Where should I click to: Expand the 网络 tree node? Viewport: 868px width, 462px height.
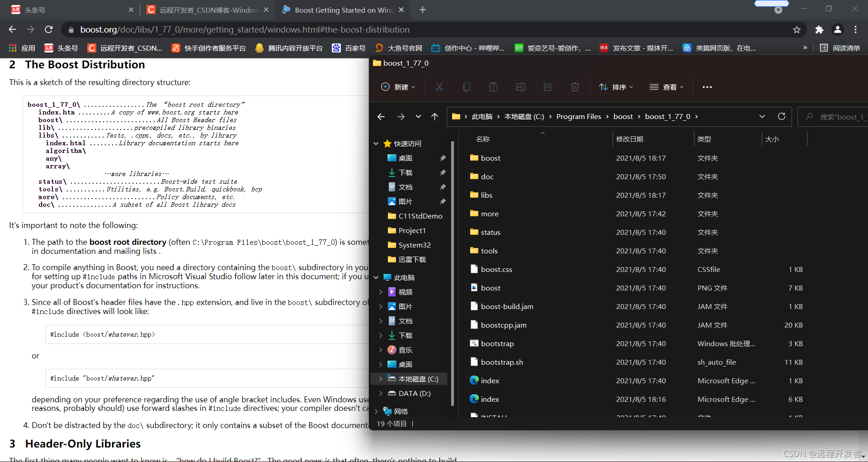click(x=376, y=411)
